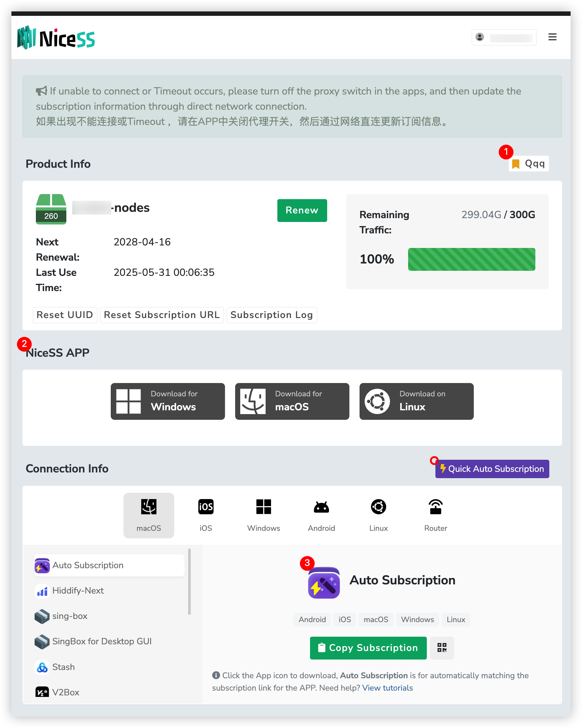Select Hiddify-Next in the app list
582x728 pixels.
point(109,591)
